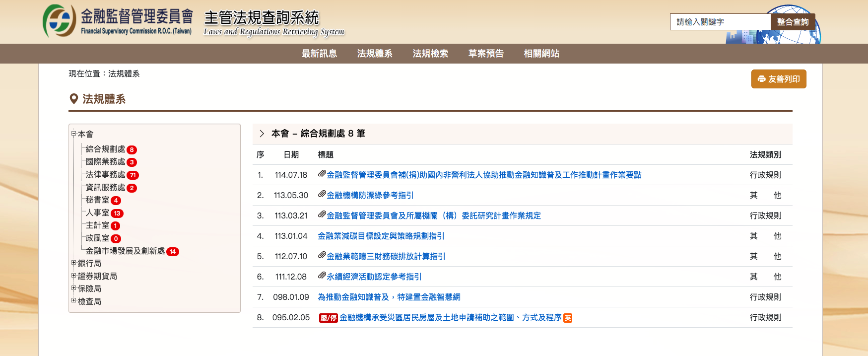Click the chevron icon before 本會 – 綜合規劃處
The height and width of the screenshot is (356, 868).
point(262,134)
